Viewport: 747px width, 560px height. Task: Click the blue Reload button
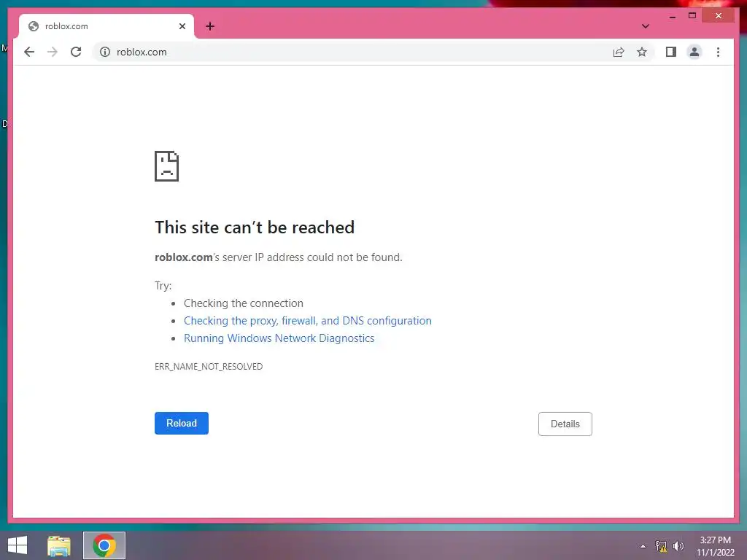tap(182, 424)
